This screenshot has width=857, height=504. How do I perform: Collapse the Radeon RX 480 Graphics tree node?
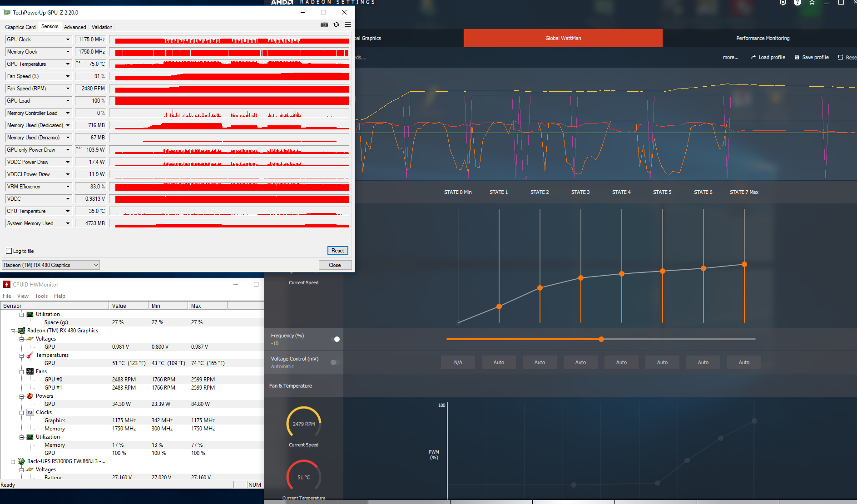point(13,331)
